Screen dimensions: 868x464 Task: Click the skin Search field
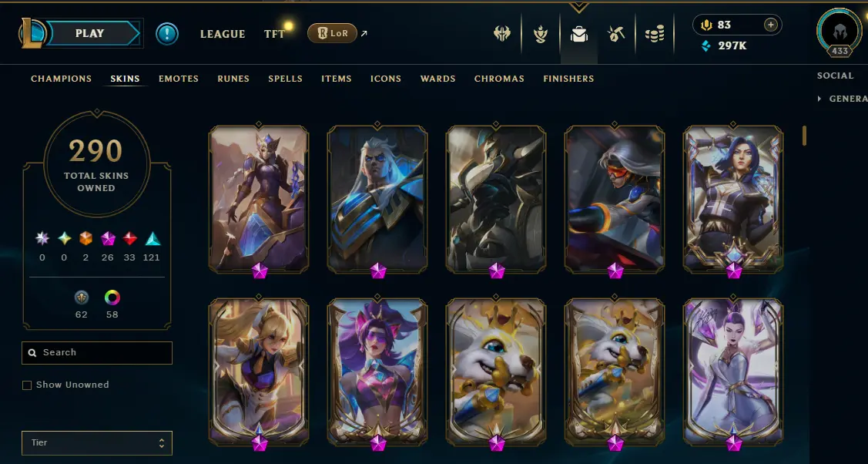(x=97, y=353)
